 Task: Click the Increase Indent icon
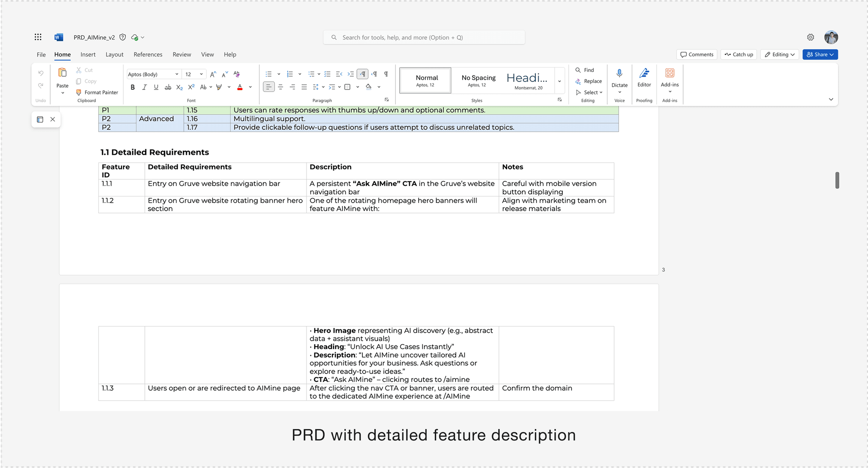coord(351,74)
